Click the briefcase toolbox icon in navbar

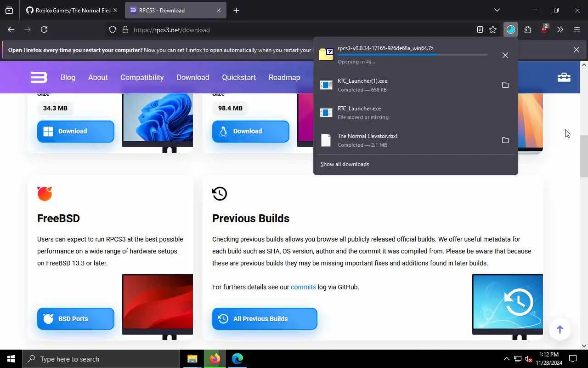(x=564, y=77)
